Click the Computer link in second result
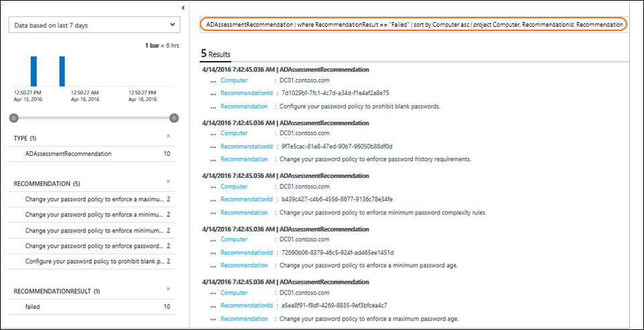The width and height of the screenshot is (644, 330). click(234, 133)
